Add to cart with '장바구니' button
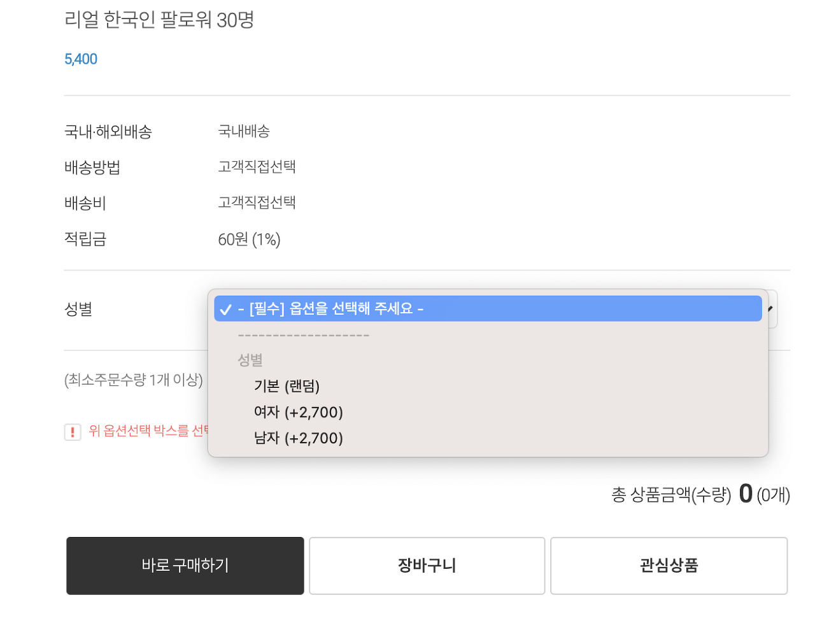815x644 pixels. tap(427, 566)
